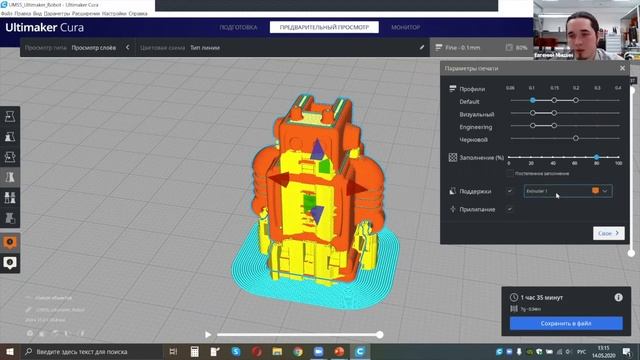The image size is (640, 360).
Task: Click the info icon in print time panel
Action: pyautogui.click(x=618, y=297)
